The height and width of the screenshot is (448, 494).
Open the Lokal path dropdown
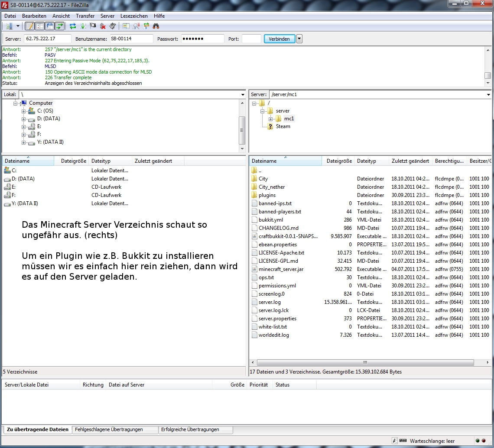(243, 94)
